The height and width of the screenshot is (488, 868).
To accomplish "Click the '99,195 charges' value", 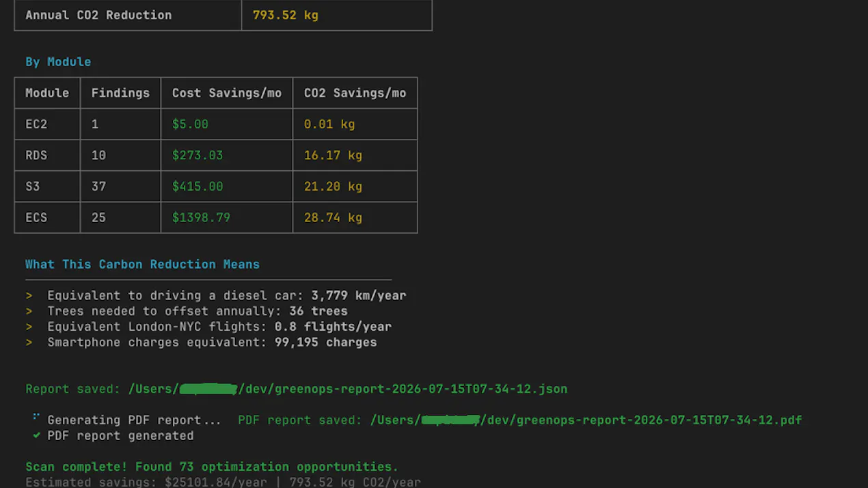I will click(x=325, y=342).
